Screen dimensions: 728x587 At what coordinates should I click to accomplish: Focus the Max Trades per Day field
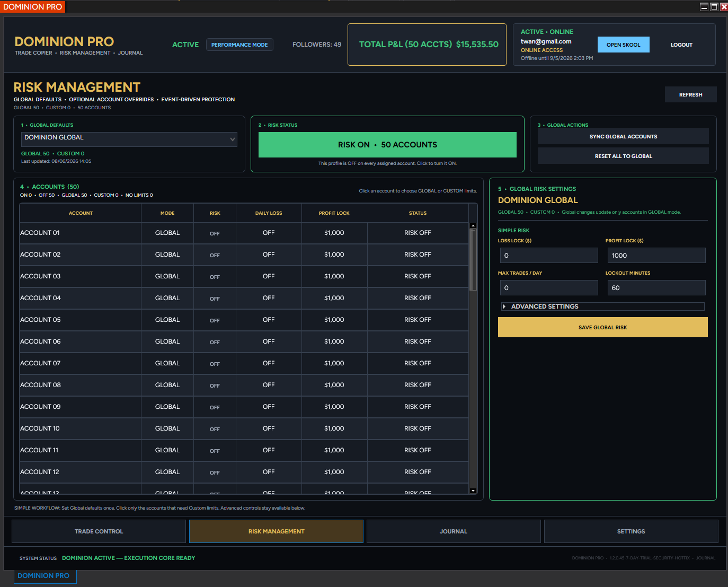[549, 287]
